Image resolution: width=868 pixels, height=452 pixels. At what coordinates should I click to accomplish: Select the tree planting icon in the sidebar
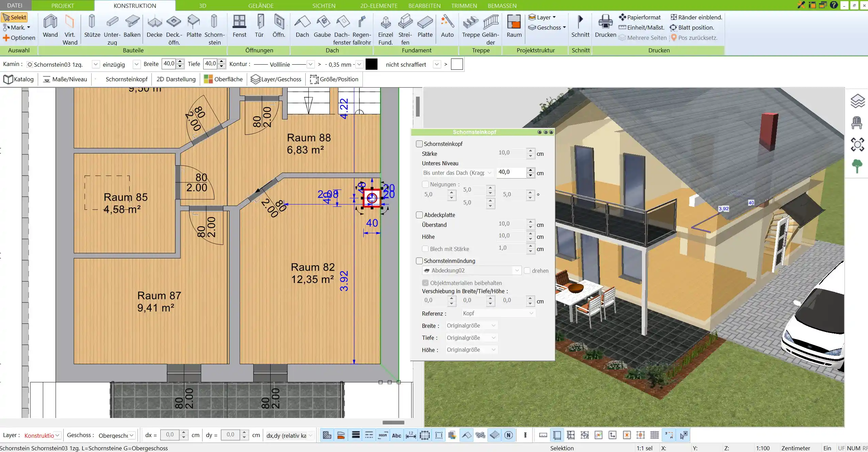857,166
